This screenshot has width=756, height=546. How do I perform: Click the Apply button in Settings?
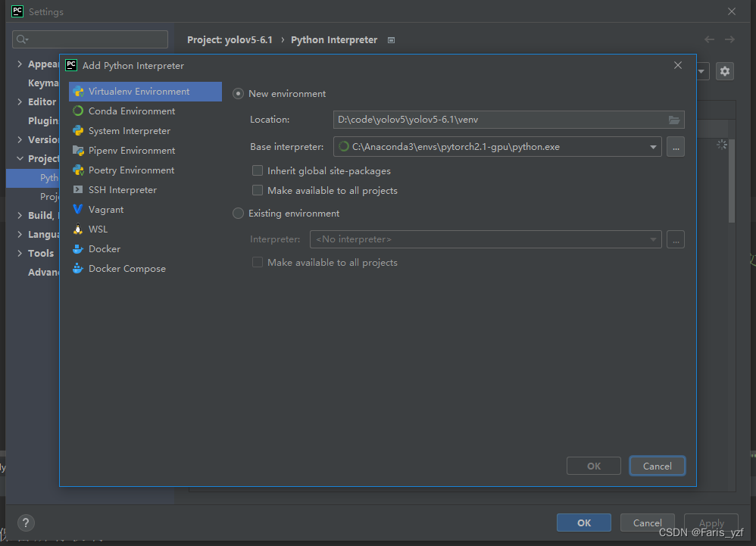click(711, 523)
